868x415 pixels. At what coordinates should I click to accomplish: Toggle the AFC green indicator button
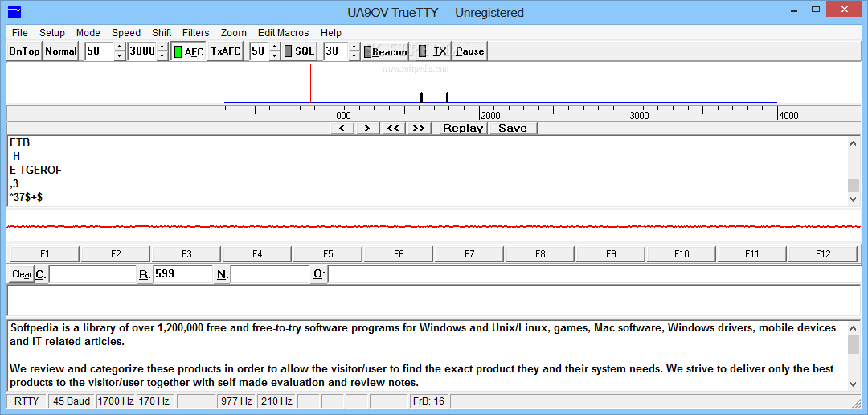tap(189, 51)
